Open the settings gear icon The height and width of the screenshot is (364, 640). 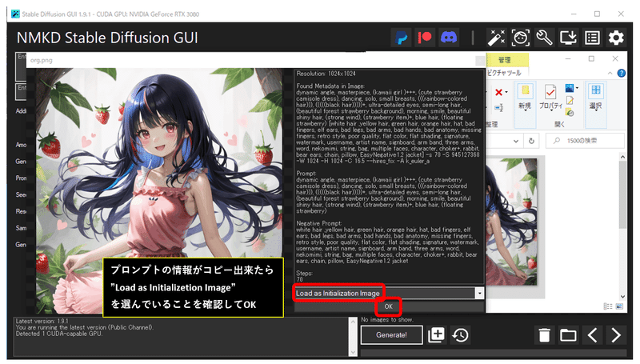pyautogui.click(x=616, y=38)
